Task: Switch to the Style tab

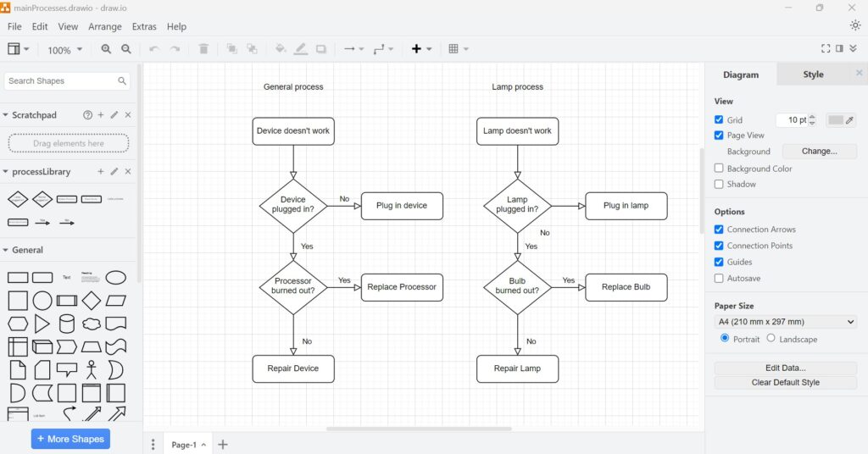Action: [x=813, y=75]
